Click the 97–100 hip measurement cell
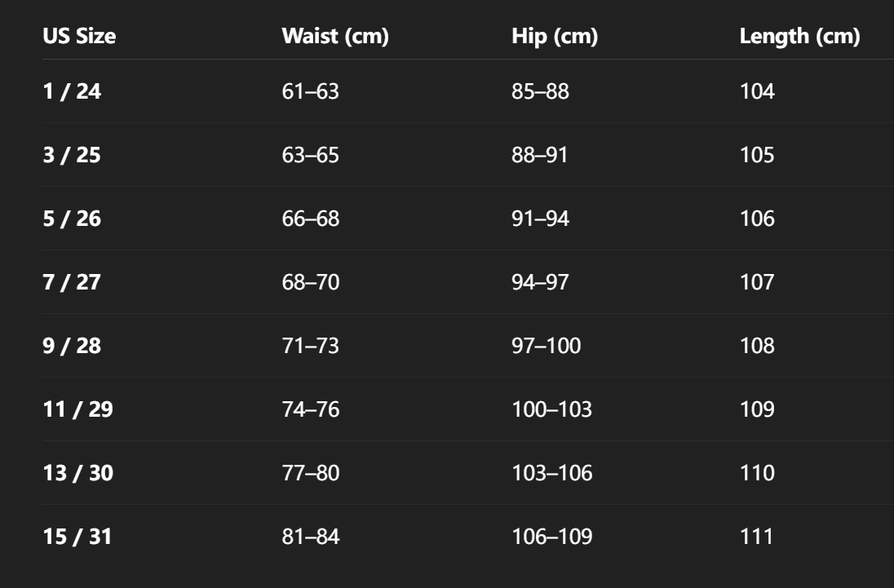 tap(546, 346)
